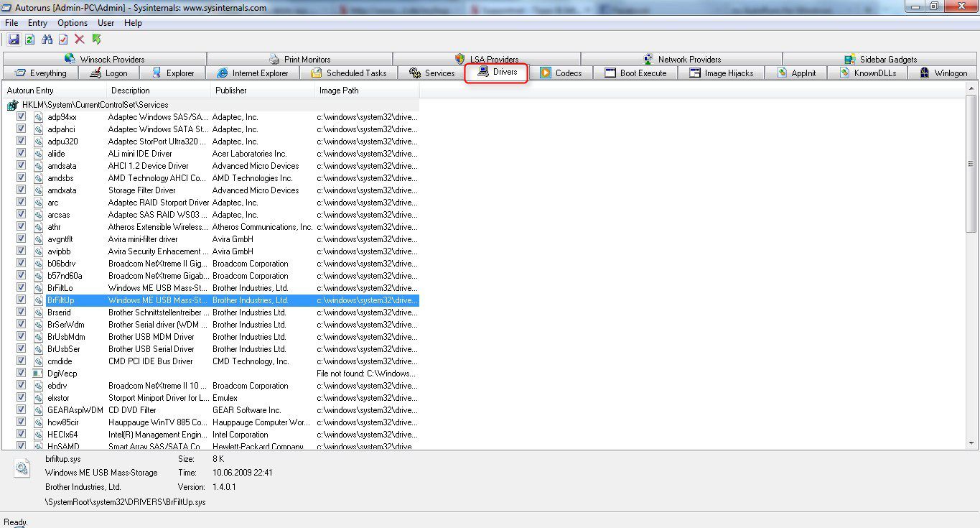
Task: Sort by the Autorun Entry column header
Action: click(x=55, y=91)
